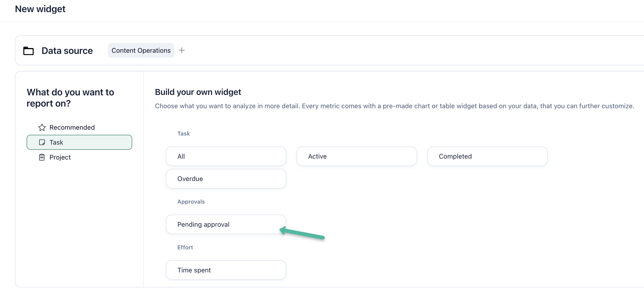
Task: Add another data source with plus icon
Action: point(182,50)
